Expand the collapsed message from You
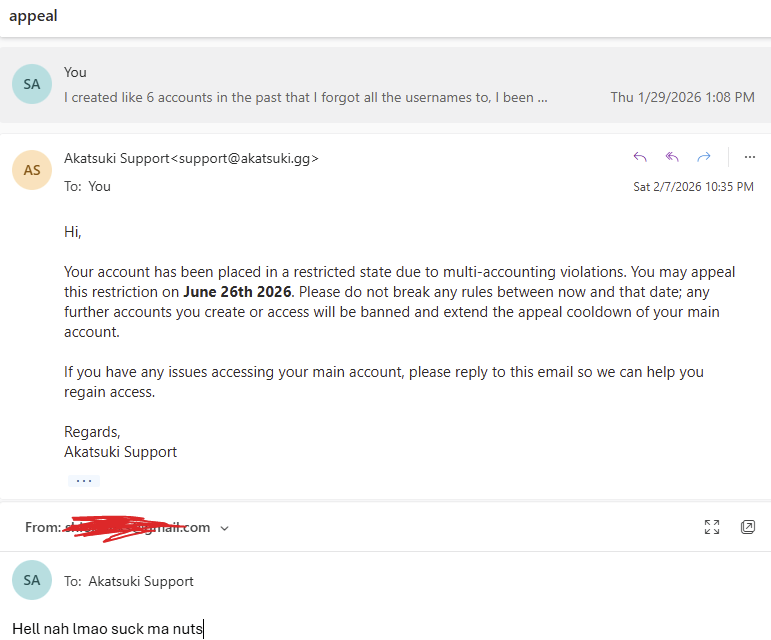 pyautogui.click(x=386, y=85)
